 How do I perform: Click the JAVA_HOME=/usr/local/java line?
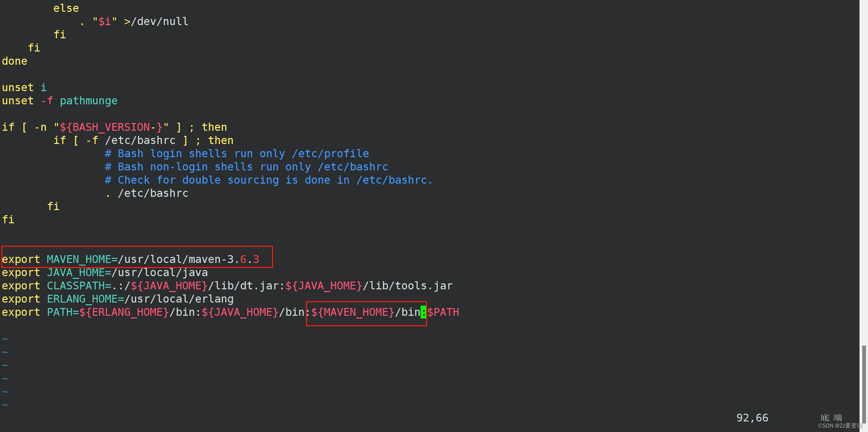(x=104, y=272)
